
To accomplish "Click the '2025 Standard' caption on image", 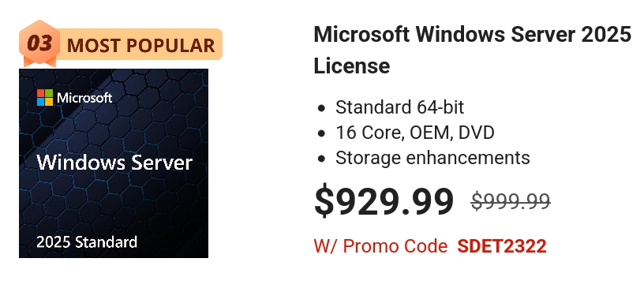I will [87, 242].
